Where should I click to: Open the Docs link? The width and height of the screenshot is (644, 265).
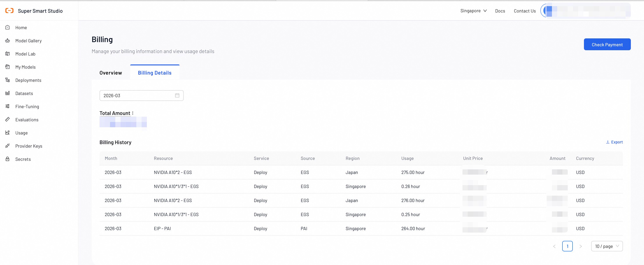pos(500,11)
